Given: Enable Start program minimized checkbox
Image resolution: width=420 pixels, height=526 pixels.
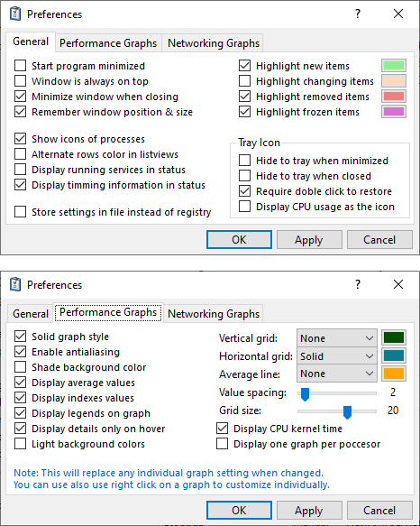Looking at the screenshot, I should pyautogui.click(x=20, y=66).
